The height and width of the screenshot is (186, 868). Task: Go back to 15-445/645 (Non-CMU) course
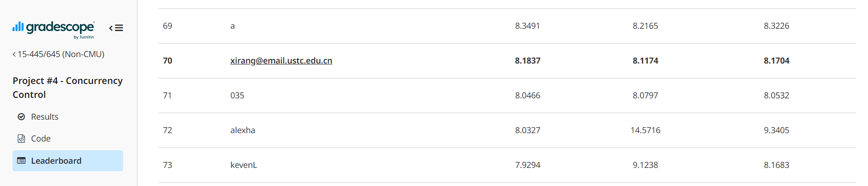(58, 54)
